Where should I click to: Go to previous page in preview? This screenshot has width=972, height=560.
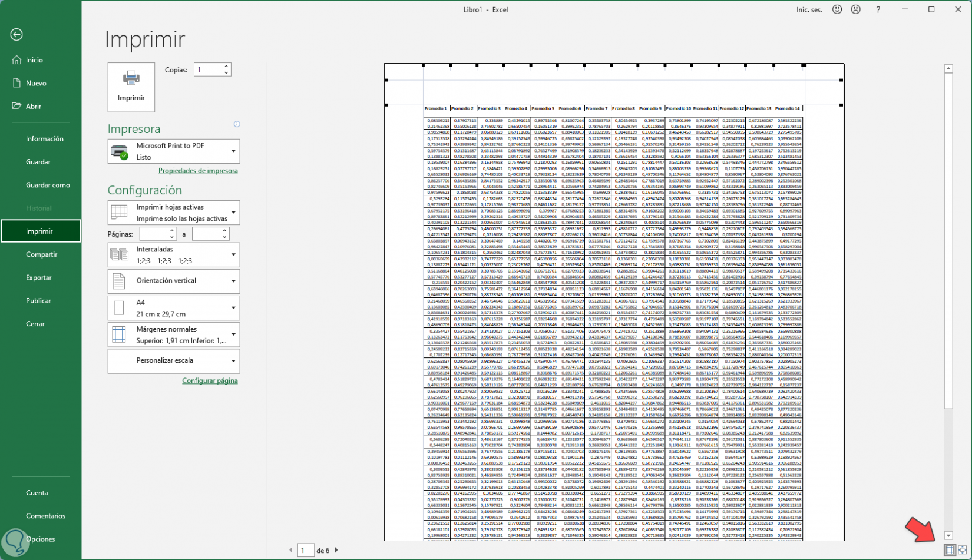(x=290, y=550)
